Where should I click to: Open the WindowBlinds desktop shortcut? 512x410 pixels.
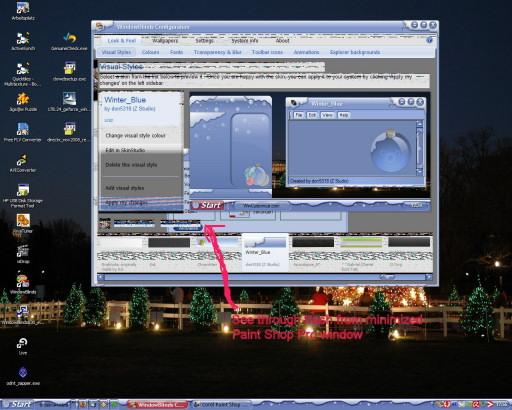coord(23,284)
